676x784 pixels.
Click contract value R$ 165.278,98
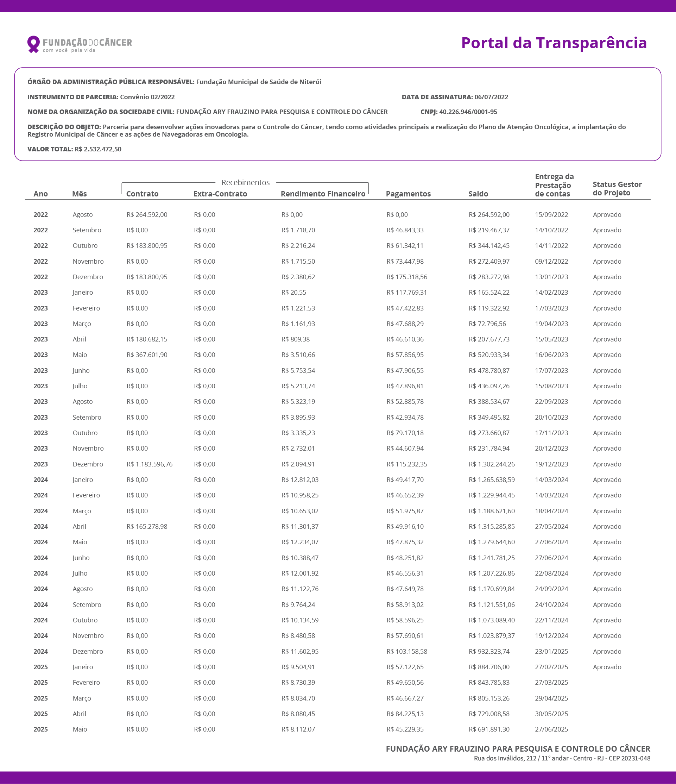click(x=147, y=527)
